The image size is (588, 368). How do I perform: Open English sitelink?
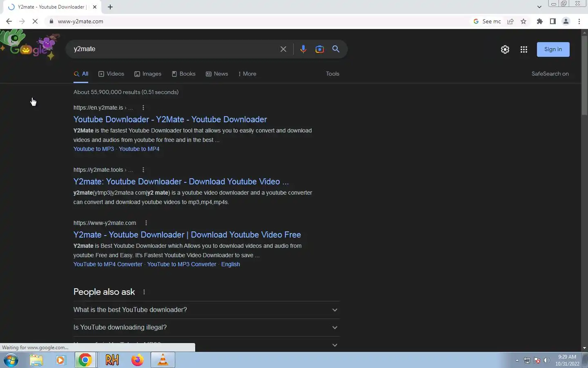point(230,264)
